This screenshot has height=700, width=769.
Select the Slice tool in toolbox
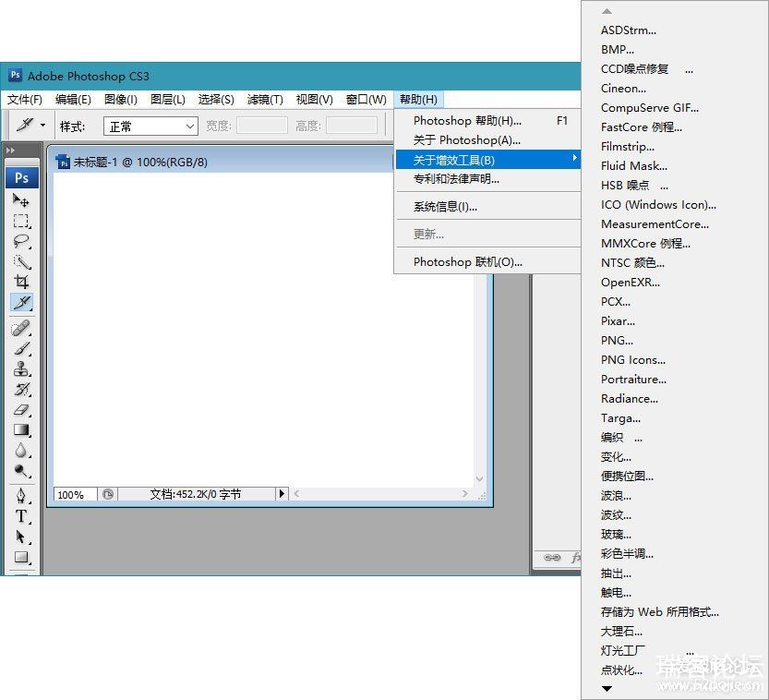(21, 302)
